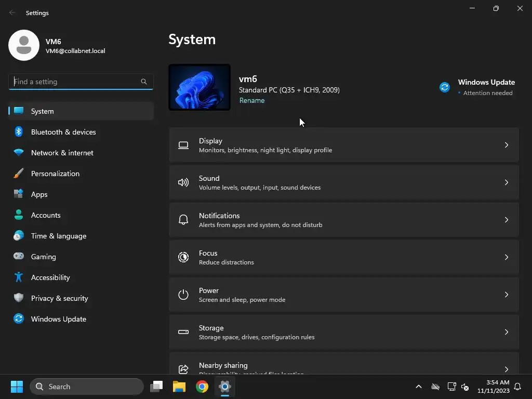The width and height of the screenshot is (532, 399).
Task: Click the Power icon
Action: 183,295
